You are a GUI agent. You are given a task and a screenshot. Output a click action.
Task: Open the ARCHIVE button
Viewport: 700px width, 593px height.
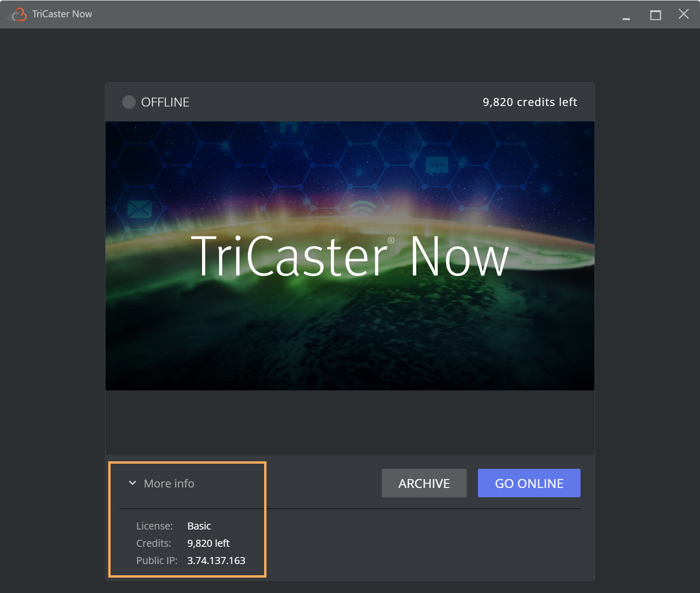[x=424, y=483]
